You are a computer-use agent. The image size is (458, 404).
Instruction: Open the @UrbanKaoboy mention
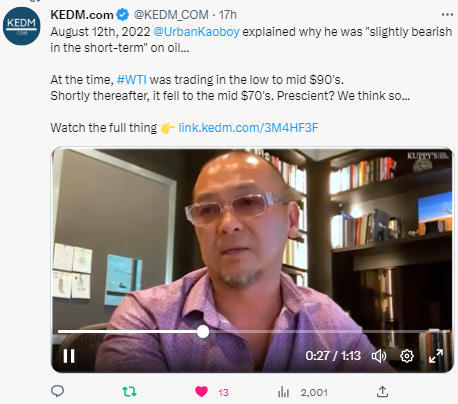[x=196, y=32]
